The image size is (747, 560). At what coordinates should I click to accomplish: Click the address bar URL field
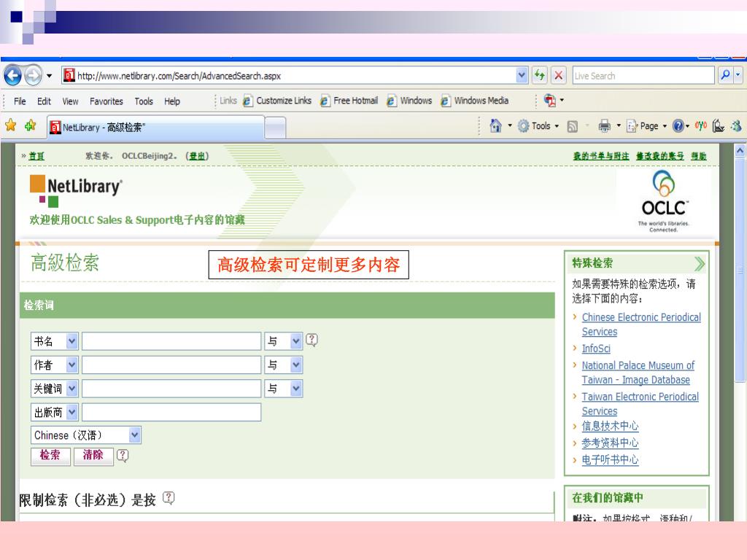coord(289,76)
